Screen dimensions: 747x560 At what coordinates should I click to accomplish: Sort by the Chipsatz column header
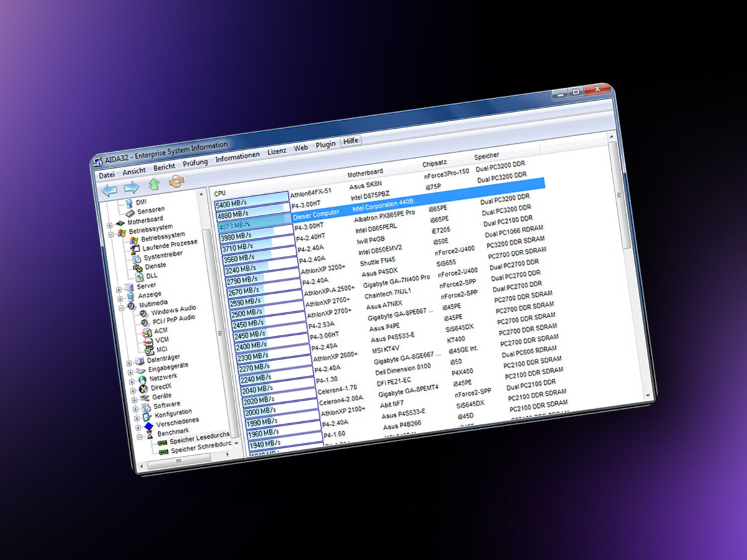pyautogui.click(x=435, y=164)
